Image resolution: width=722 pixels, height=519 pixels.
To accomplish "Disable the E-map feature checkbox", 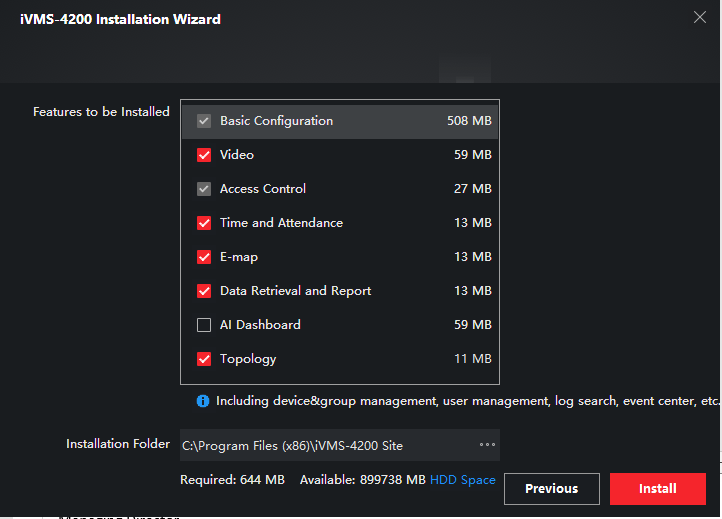I will [x=204, y=257].
